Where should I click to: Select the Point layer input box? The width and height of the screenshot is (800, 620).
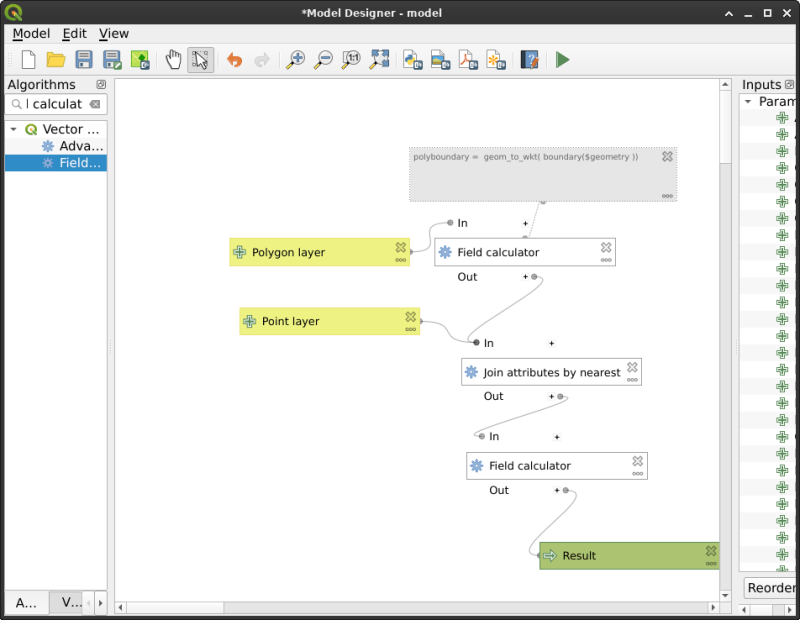[330, 321]
